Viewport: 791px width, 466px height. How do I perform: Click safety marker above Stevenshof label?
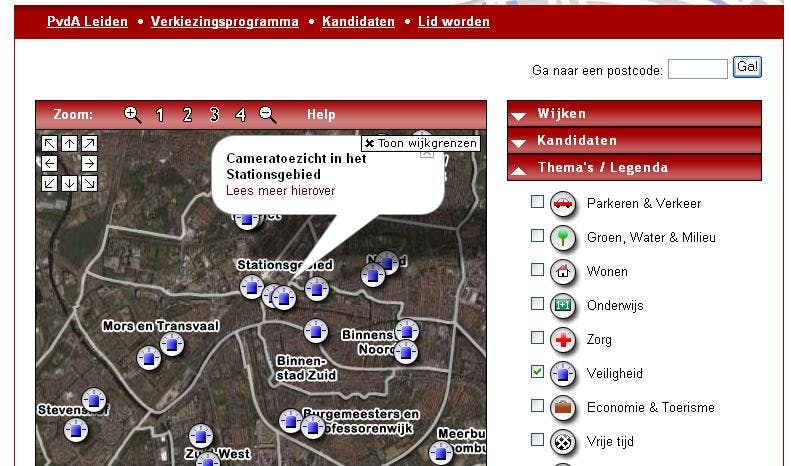coord(94,399)
